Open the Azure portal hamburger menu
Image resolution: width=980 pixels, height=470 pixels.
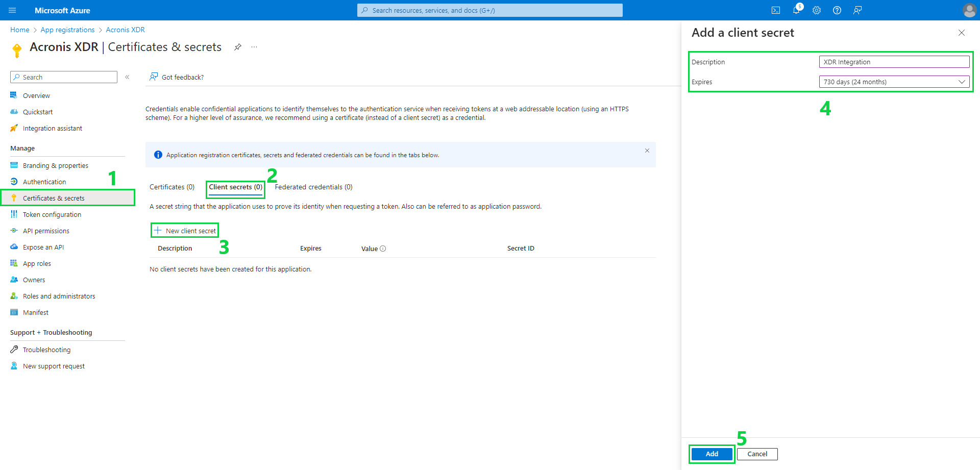[x=12, y=10]
